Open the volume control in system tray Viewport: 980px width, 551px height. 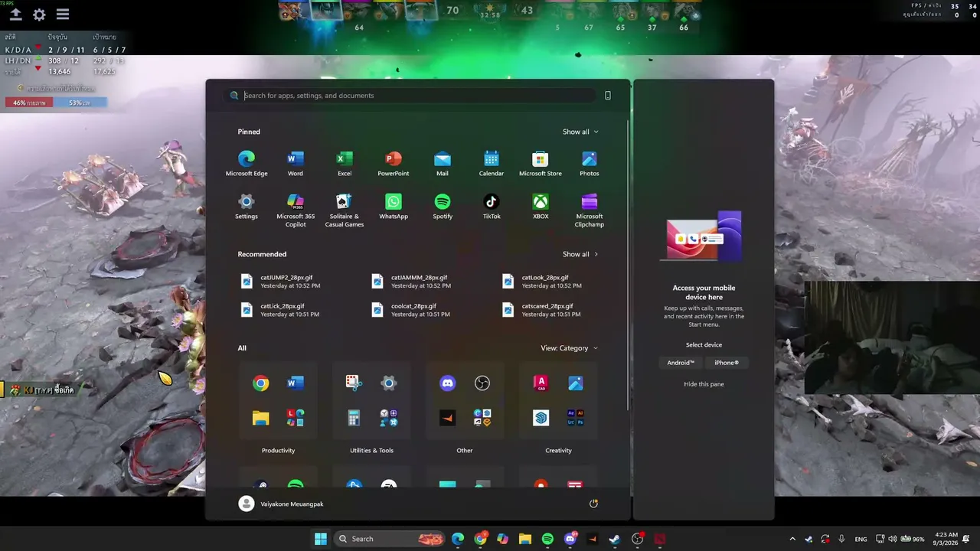tap(893, 539)
